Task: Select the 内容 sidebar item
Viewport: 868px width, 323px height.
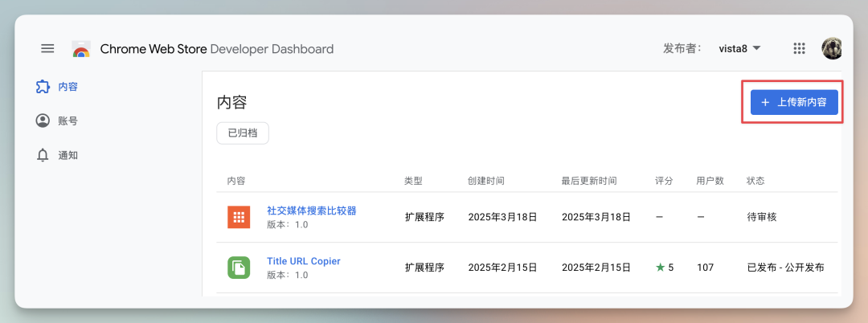Action: (x=57, y=87)
